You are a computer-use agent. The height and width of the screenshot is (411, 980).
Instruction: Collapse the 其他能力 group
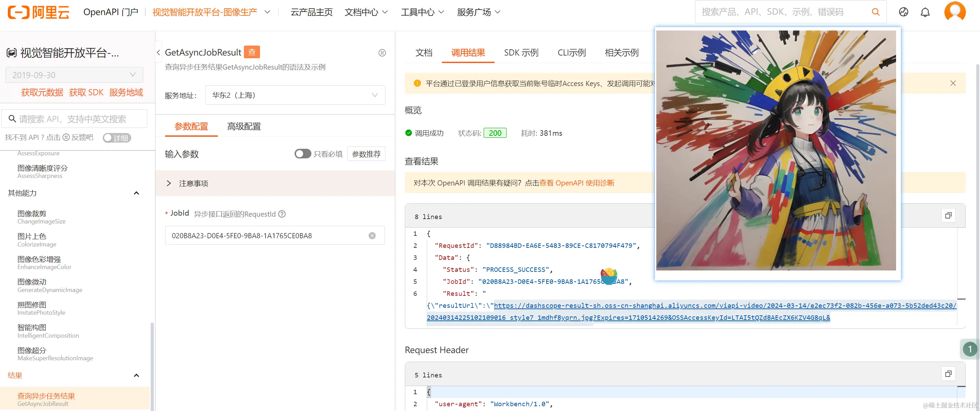pyautogui.click(x=136, y=193)
